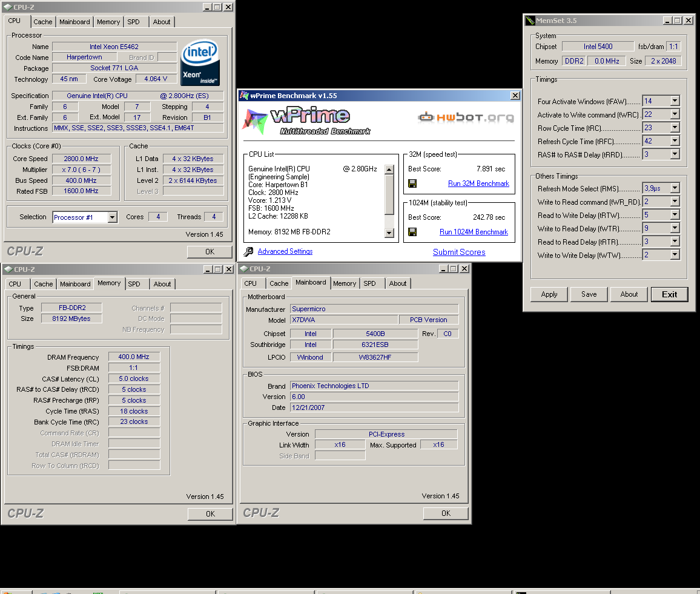
Task: Click the PCB Version field
Action: pos(429,320)
